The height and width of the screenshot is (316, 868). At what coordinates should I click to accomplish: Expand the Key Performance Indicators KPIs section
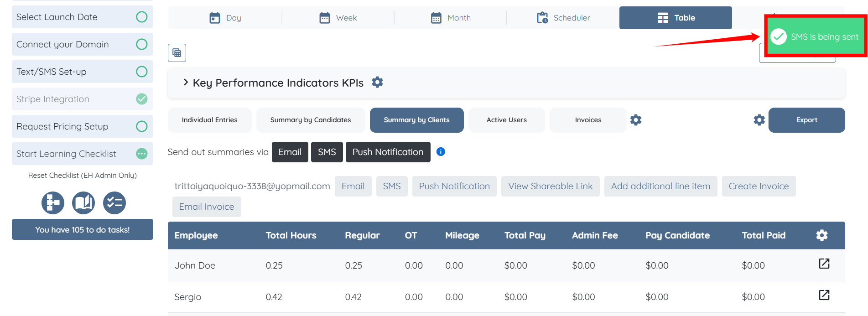click(x=186, y=83)
